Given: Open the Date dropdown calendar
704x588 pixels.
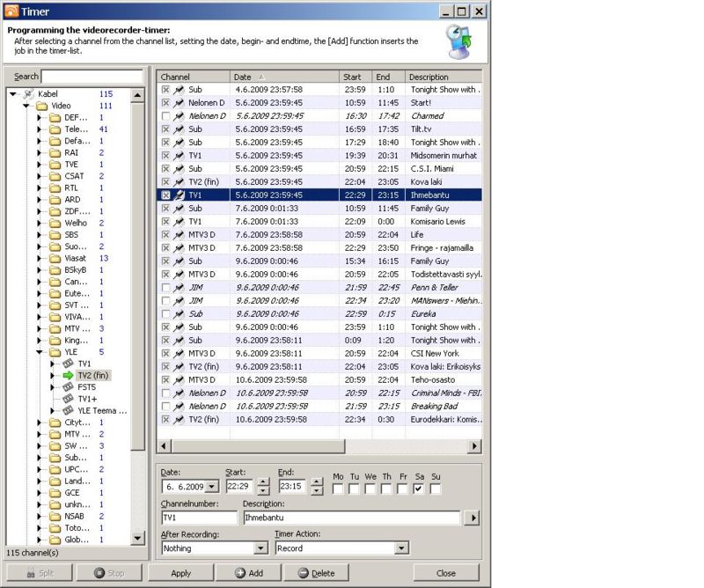Looking at the screenshot, I should pos(212,487).
